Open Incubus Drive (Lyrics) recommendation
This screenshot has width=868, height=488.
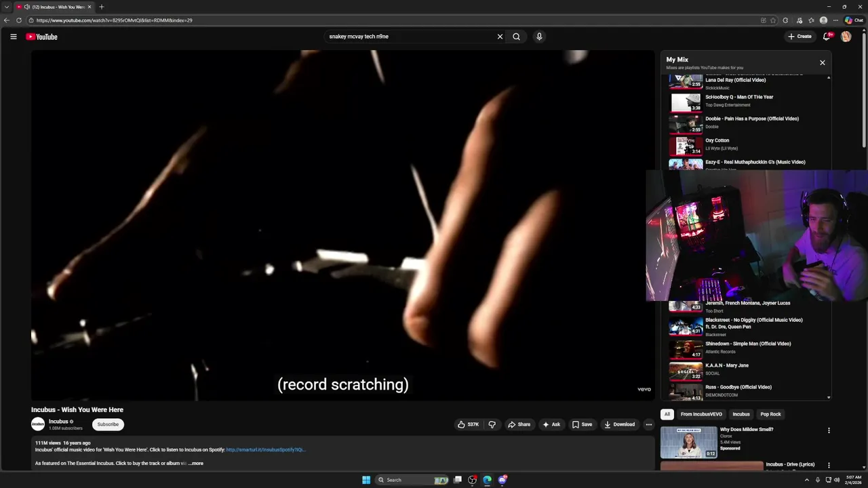point(790,465)
